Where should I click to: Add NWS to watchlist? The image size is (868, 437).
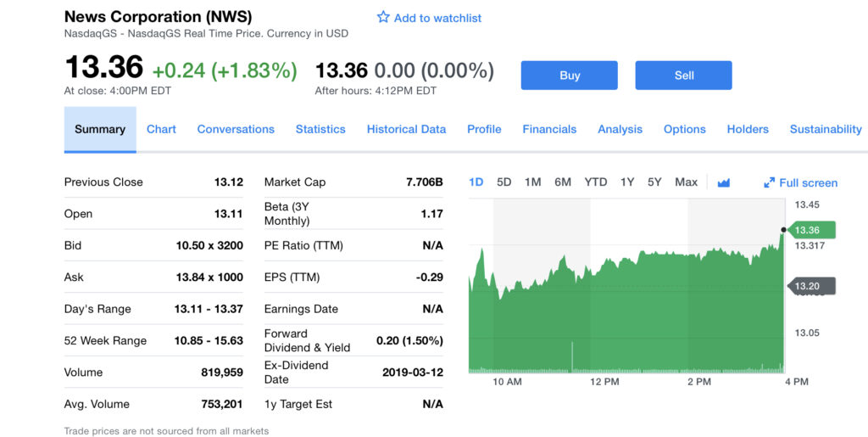[429, 18]
